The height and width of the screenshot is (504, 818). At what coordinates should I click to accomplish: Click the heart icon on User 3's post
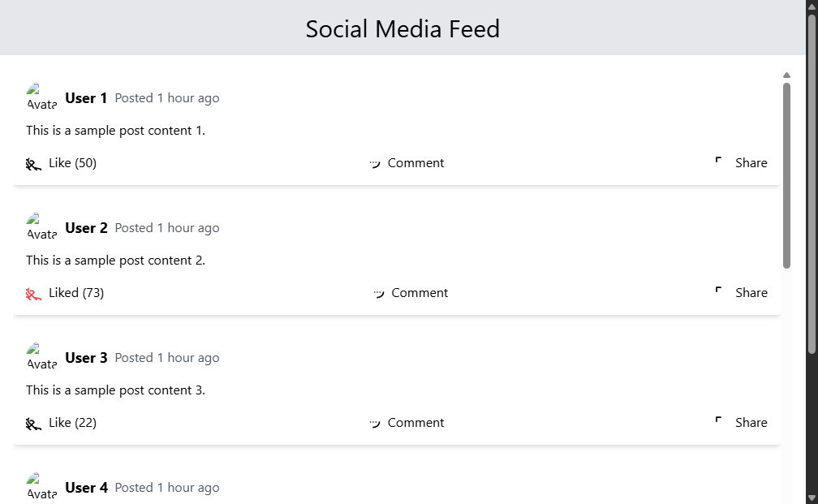tap(34, 424)
